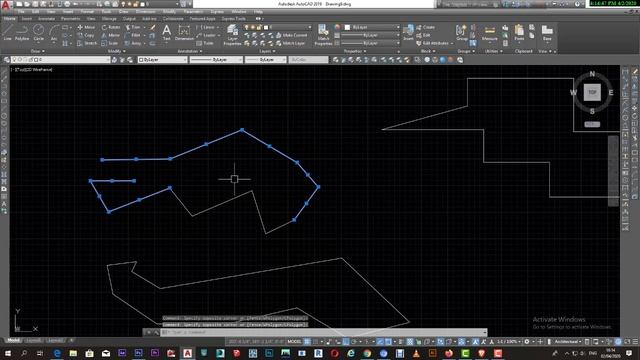Expand the Draw panel
The height and width of the screenshot is (360, 640).
coord(38,51)
